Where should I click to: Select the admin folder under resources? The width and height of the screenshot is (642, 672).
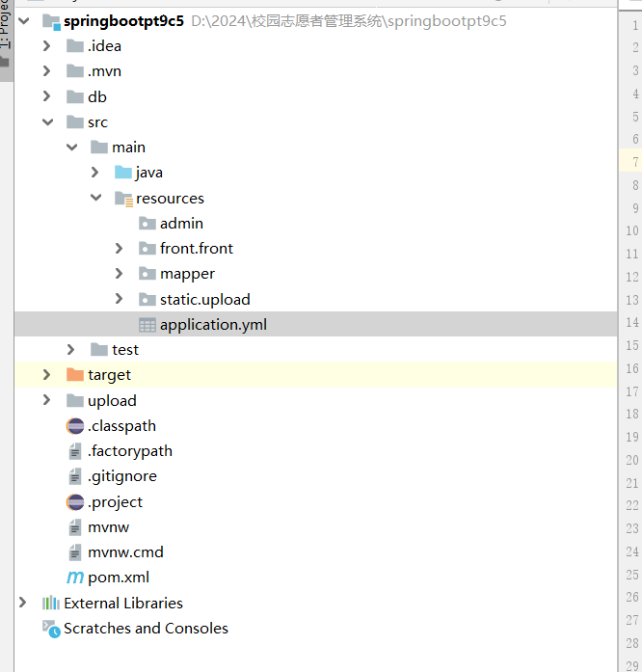[181, 224]
